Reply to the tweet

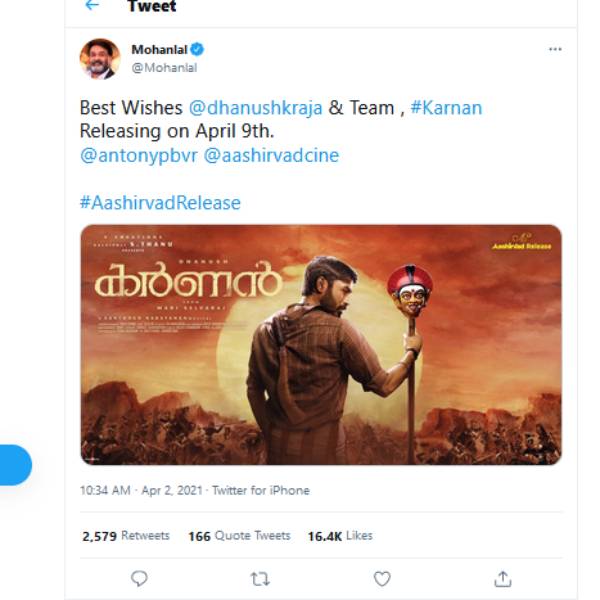140,578
